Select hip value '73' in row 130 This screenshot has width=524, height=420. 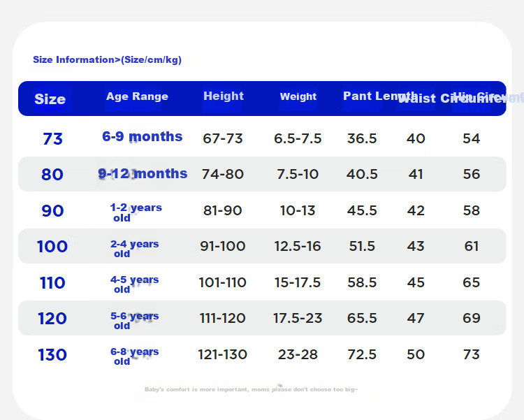(471, 354)
